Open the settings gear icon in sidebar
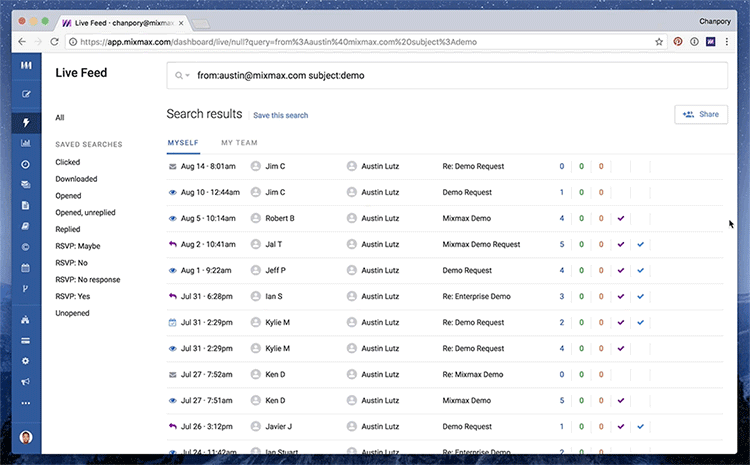Viewport: 750px width, 465px height. tap(26, 361)
